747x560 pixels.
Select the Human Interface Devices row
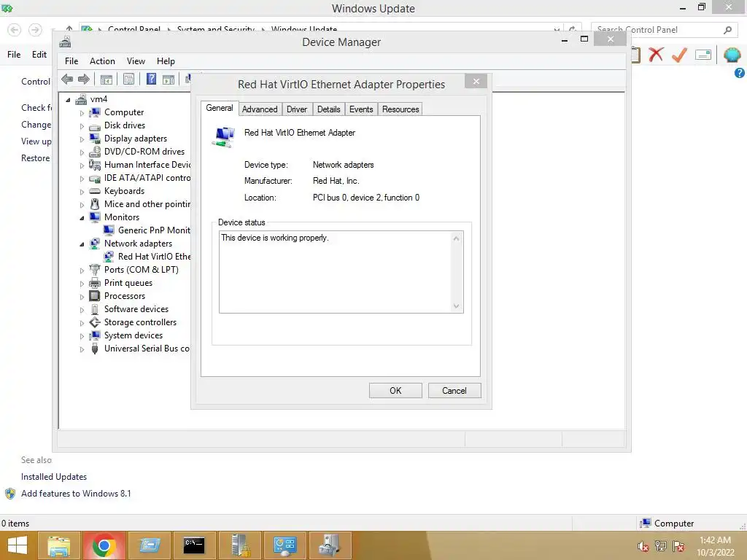(x=139, y=165)
